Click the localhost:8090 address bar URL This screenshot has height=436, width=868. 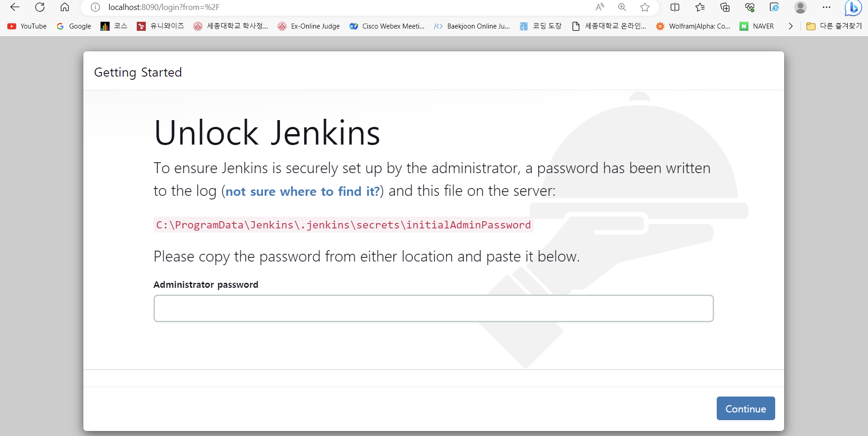click(x=164, y=7)
